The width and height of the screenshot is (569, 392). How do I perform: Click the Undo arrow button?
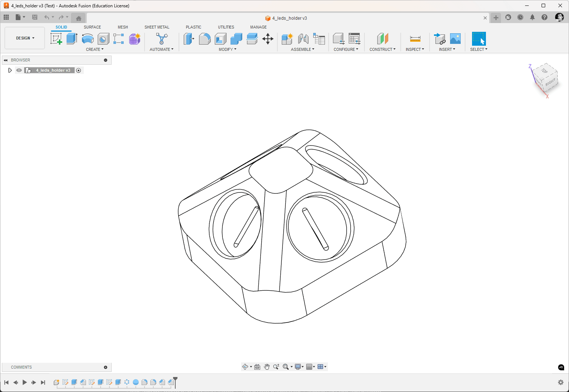[x=47, y=17]
